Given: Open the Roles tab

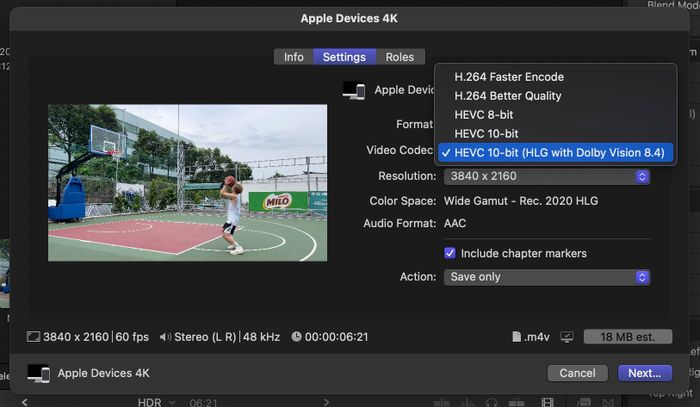Looking at the screenshot, I should [400, 57].
